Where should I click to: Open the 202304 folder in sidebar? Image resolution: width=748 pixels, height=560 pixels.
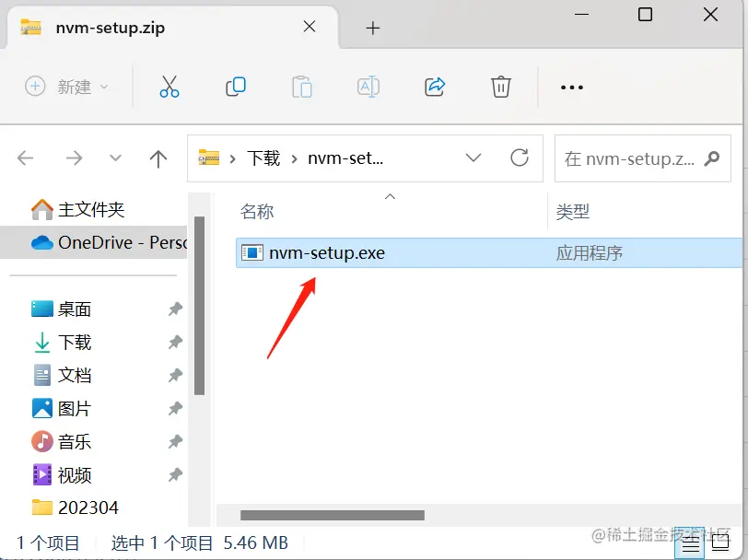click(75, 507)
